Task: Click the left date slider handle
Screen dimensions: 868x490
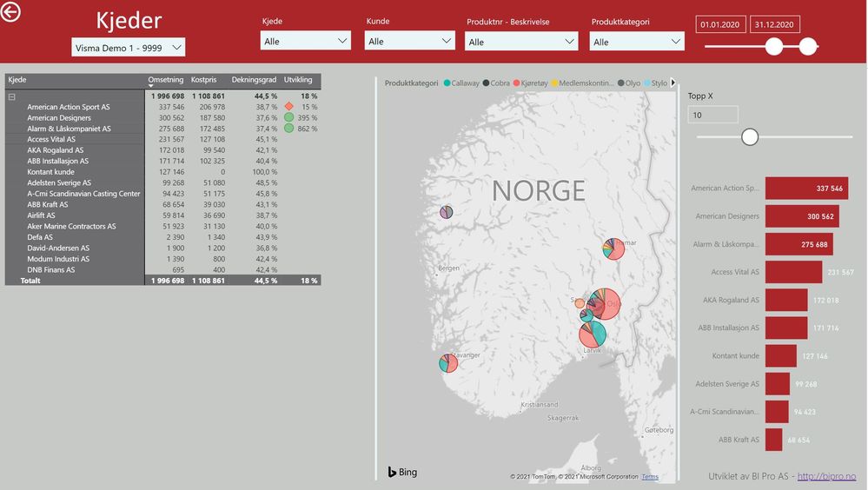Action: click(774, 47)
